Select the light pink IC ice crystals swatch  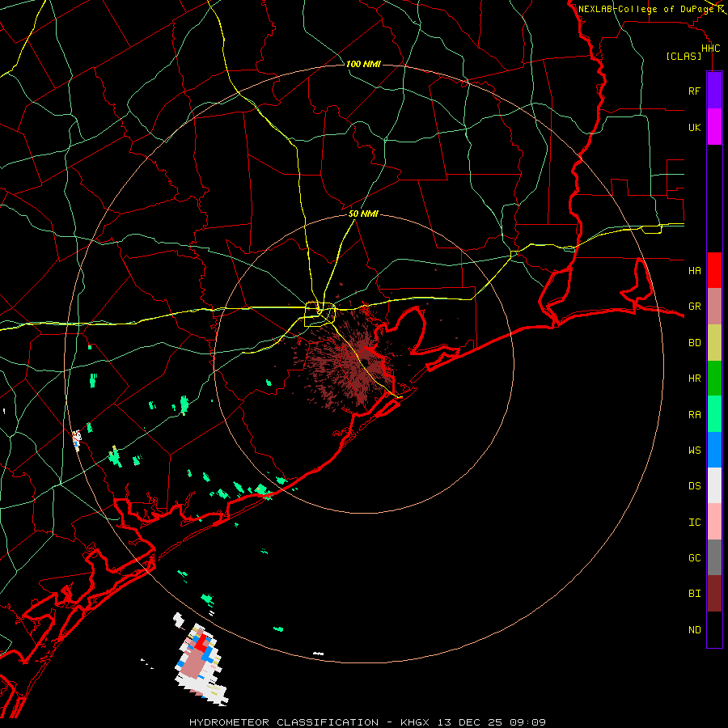click(x=714, y=522)
